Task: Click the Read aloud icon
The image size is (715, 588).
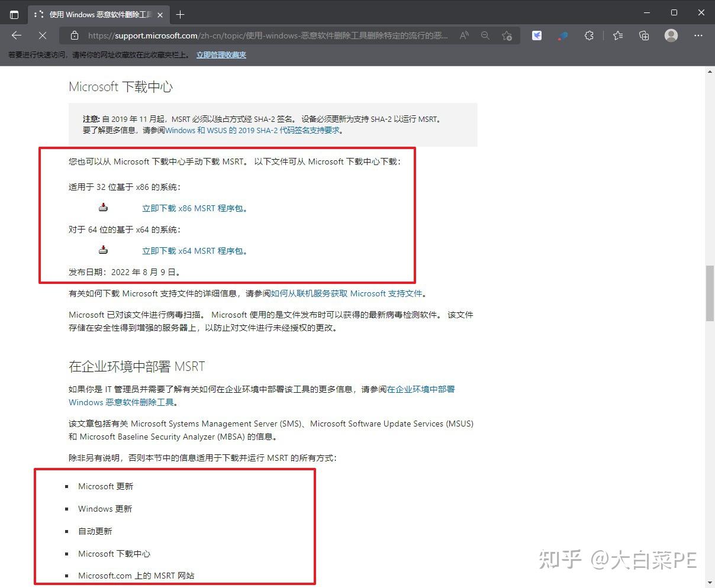Action: [464, 35]
